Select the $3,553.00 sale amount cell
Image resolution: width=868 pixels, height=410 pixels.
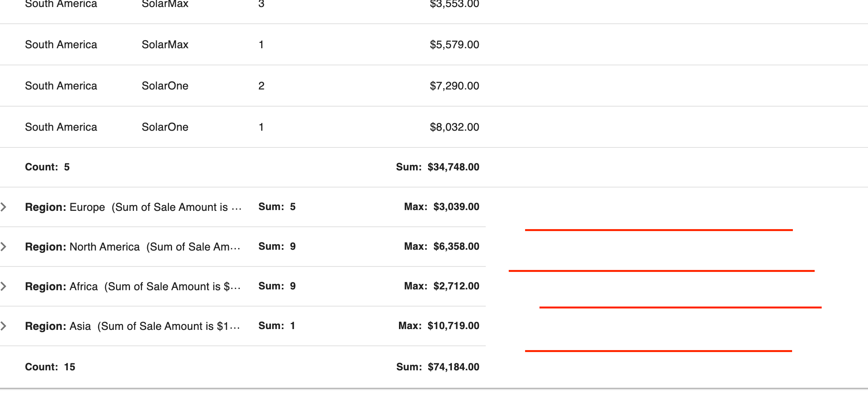pyautogui.click(x=455, y=4)
